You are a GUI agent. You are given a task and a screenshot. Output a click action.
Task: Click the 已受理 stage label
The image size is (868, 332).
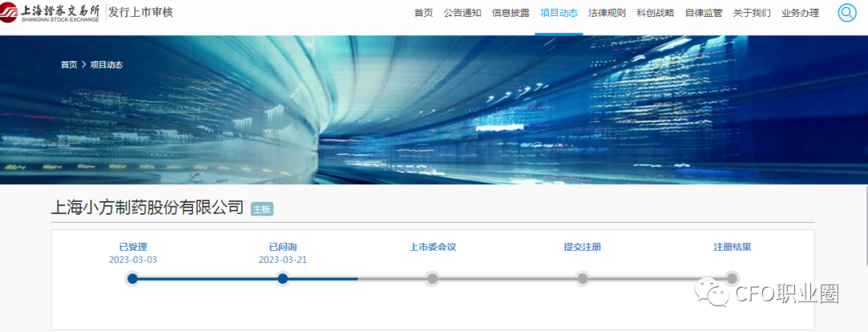133,247
